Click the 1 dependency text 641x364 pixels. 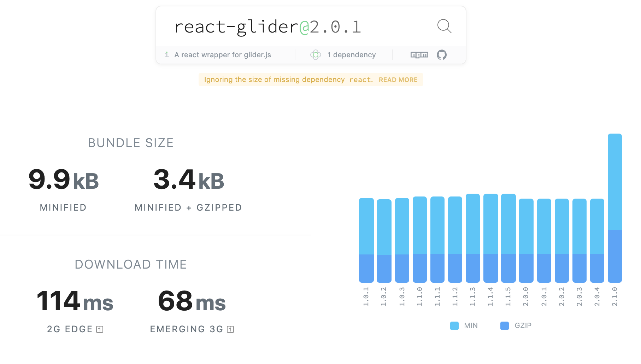point(352,55)
